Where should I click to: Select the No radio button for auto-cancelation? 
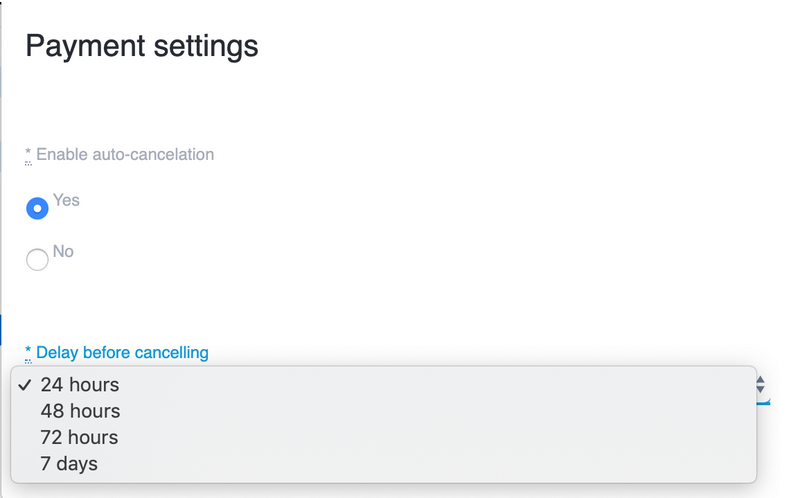pos(37,260)
